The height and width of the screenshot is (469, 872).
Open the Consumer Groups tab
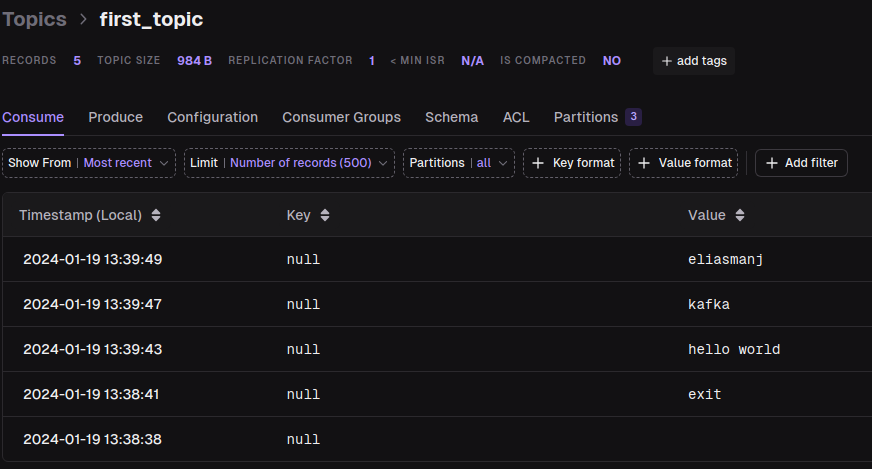coord(341,117)
